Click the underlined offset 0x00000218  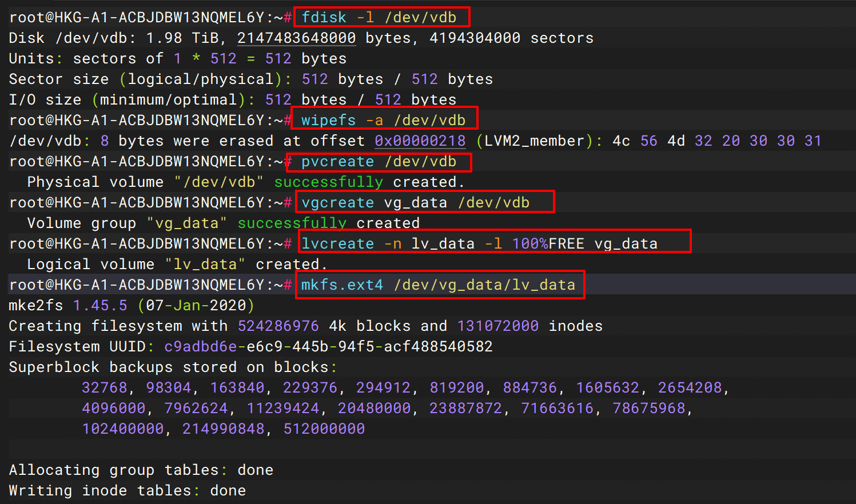point(420,141)
